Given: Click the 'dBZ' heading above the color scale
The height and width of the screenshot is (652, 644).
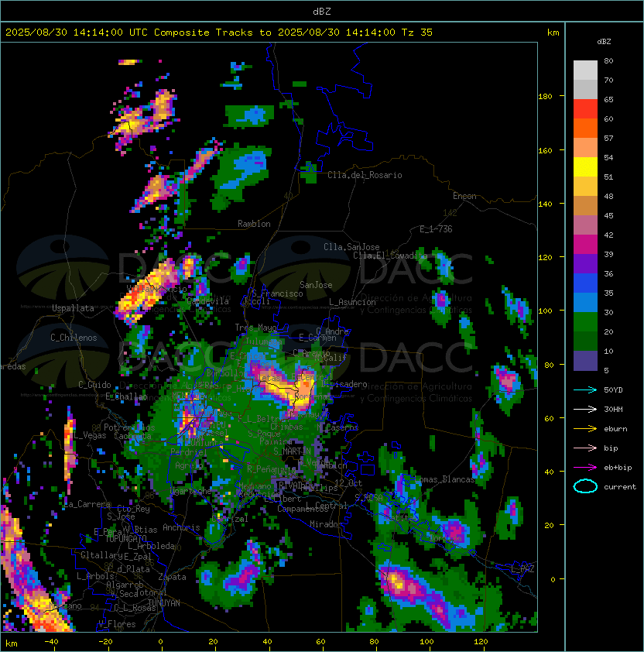Looking at the screenshot, I should click(x=604, y=42).
